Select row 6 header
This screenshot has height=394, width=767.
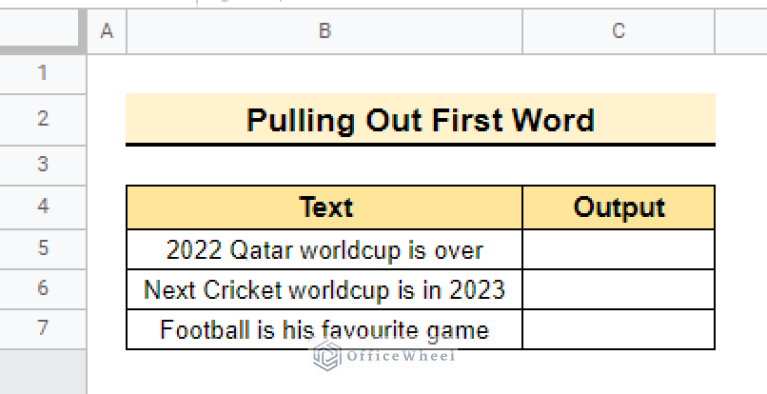coord(43,289)
